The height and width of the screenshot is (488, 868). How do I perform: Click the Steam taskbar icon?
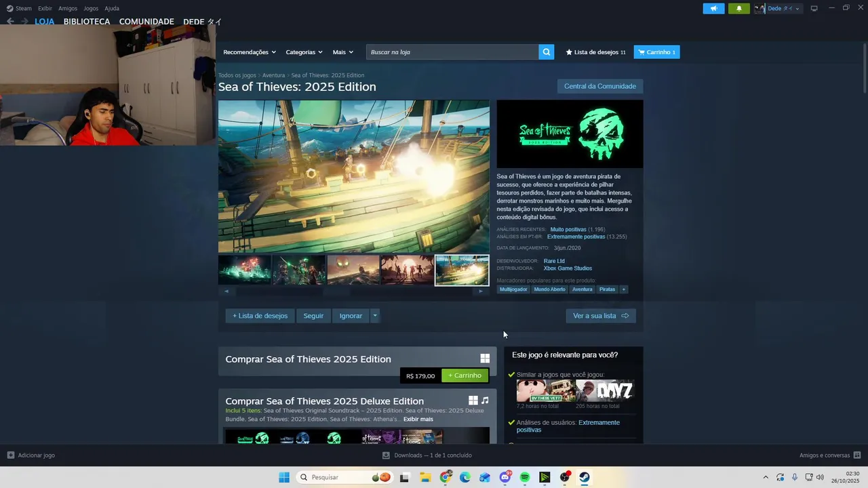point(585,477)
